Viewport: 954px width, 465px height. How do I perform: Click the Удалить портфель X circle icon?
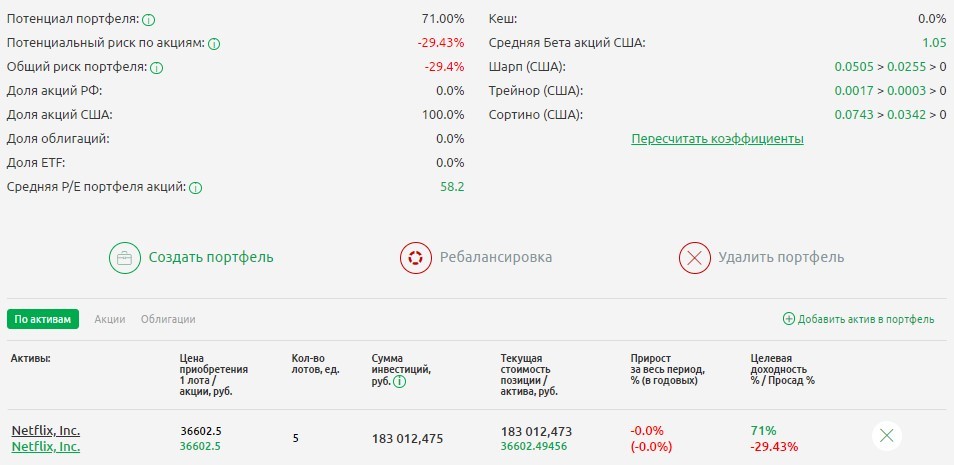click(x=694, y=258)
